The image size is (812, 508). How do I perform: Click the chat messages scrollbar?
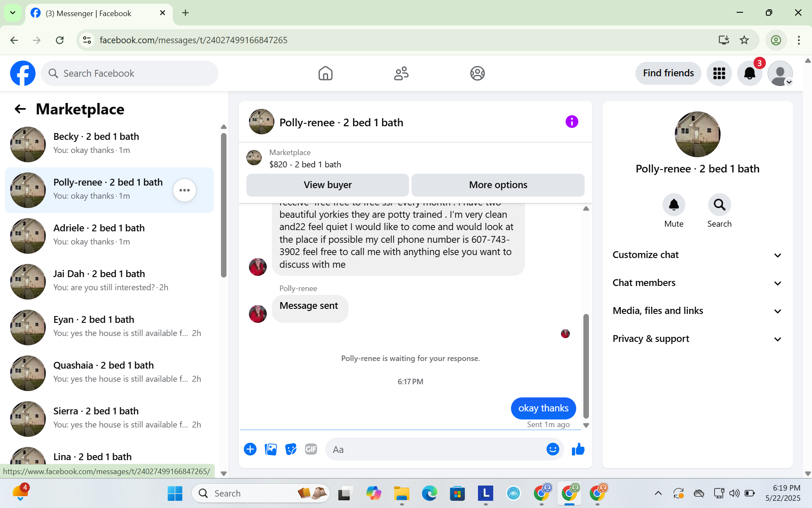pos(586,366)
